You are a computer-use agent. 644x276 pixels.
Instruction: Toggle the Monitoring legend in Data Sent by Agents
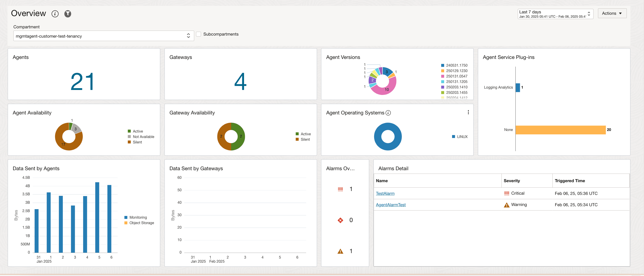point(138,217)
